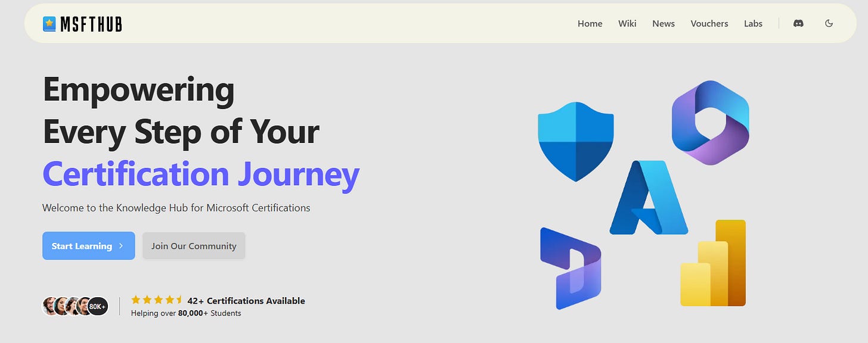Toggle dark mode moon icon
868x343 pixels.
(829, 23)
